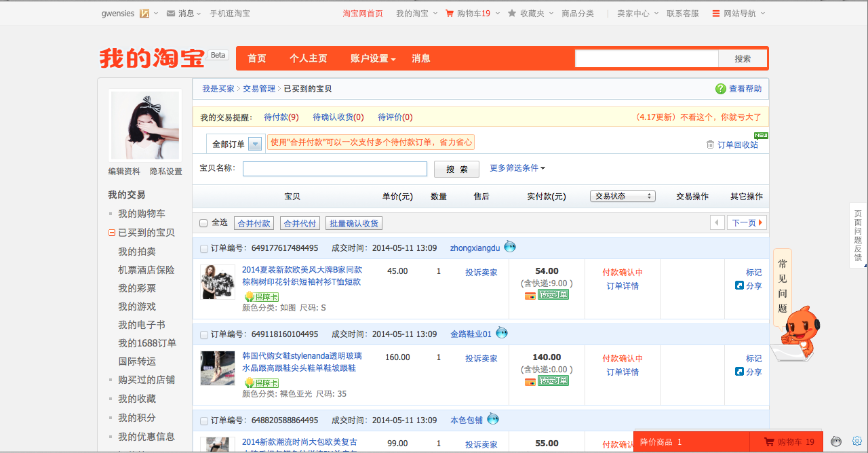Click the top orange bar search field

[647, 59]
